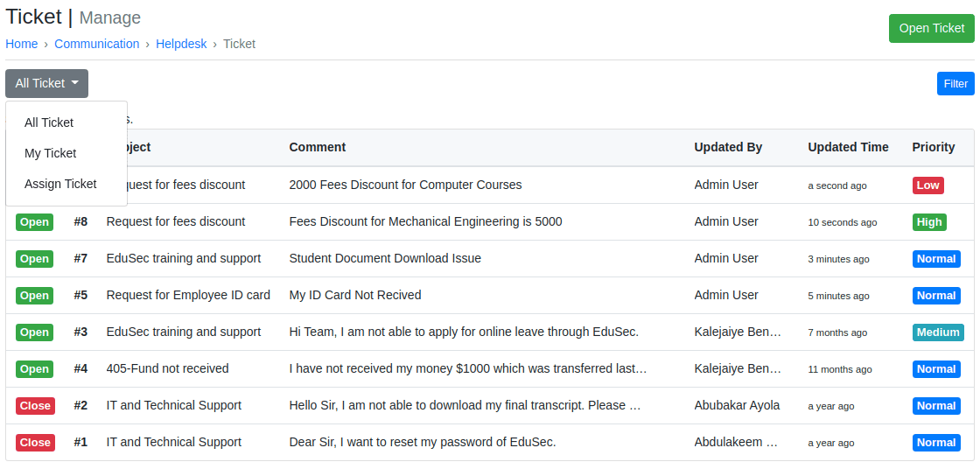Click the Open Ticket button
Image resolution: width=980 pixels, height=469 pixels.
pyautogui.click(x=931, y=28)
